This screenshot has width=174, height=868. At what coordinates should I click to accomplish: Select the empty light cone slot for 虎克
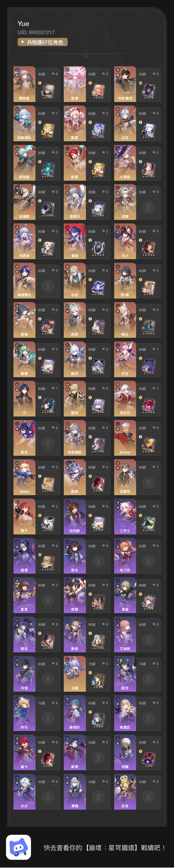click(148, 797)
